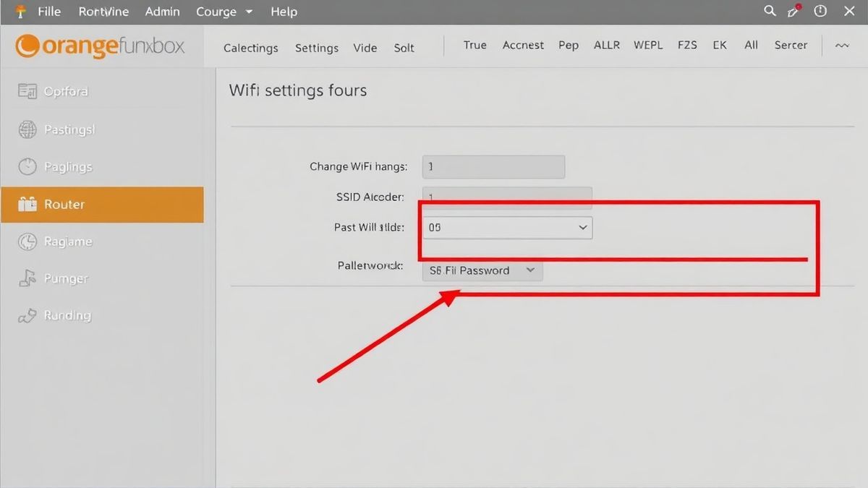Viewport: 868px width, 488px height.
Task: Click the wave icon after Sercer
Action: [842, 45]
